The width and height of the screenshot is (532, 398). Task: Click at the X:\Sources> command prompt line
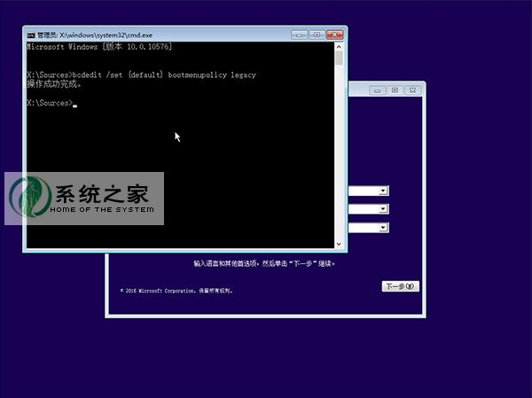coord(49,104)
